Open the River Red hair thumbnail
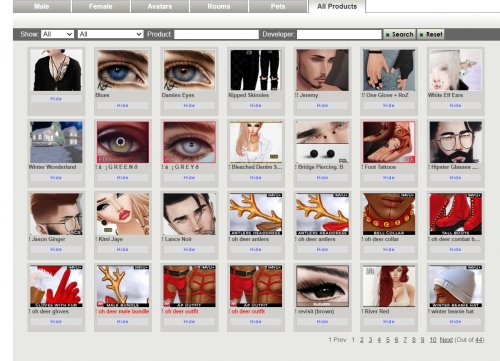This screenshot has width=500, height=361. tap(389, 286)
